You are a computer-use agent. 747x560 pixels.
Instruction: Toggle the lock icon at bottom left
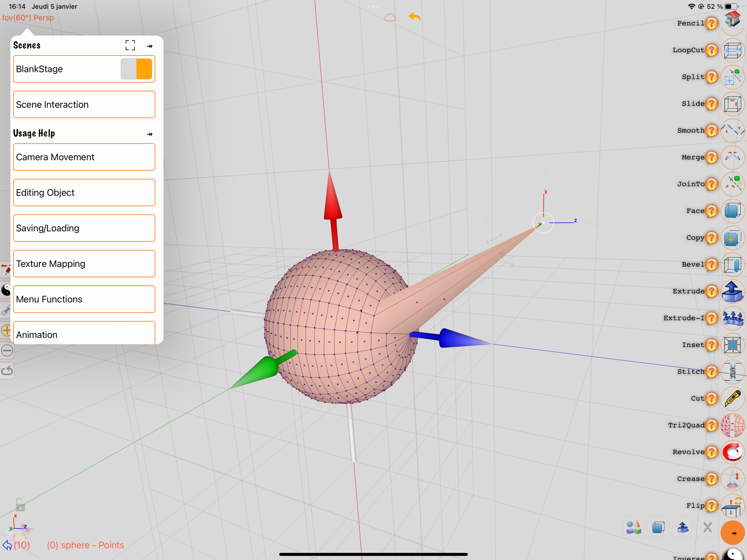coord(20,505)
